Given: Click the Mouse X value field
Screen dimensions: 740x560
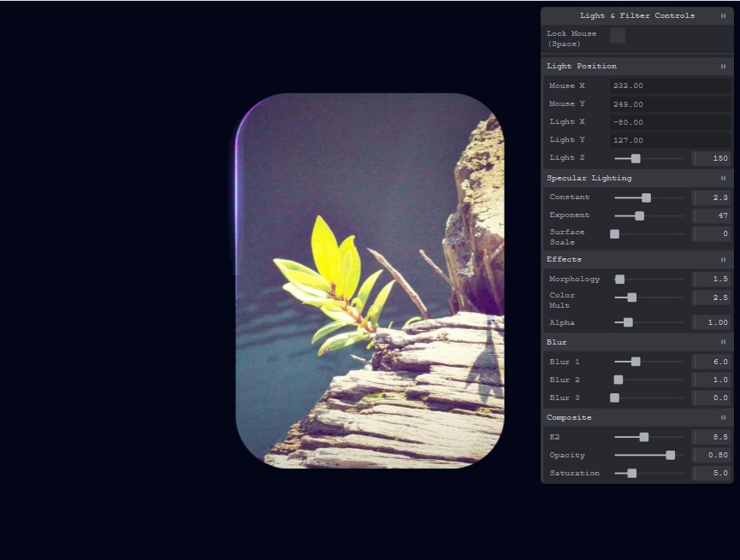Looking at the screenshot, I should click(x=670, y=86).
